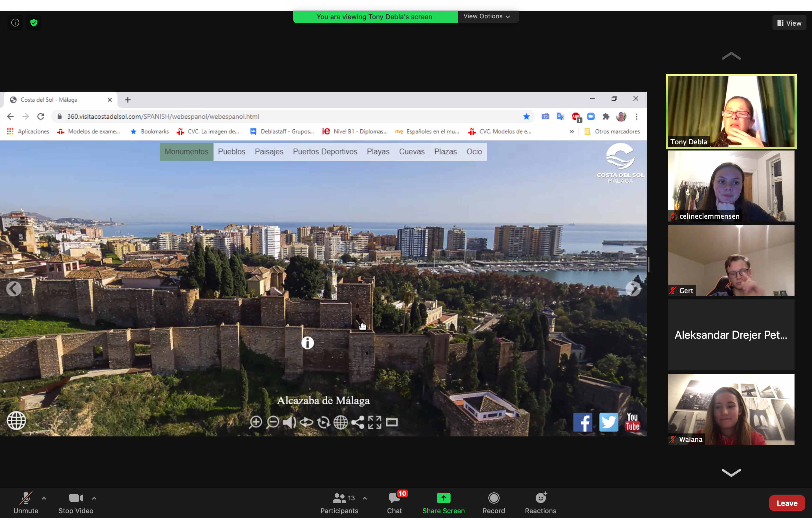The height and width of the screenshot is (518, 812).
Task: Select the Pueblos menu tab
Action: [x=231, y=152]
